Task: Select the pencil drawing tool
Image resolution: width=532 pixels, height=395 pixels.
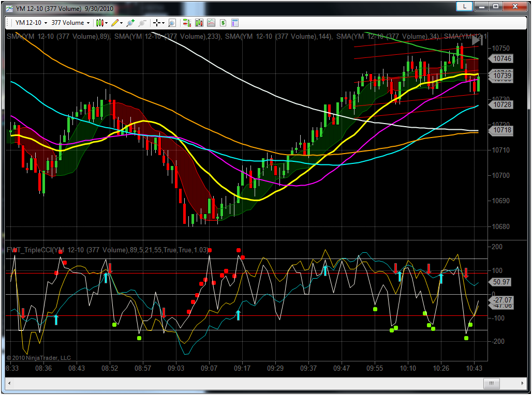Action: (115, 23)
